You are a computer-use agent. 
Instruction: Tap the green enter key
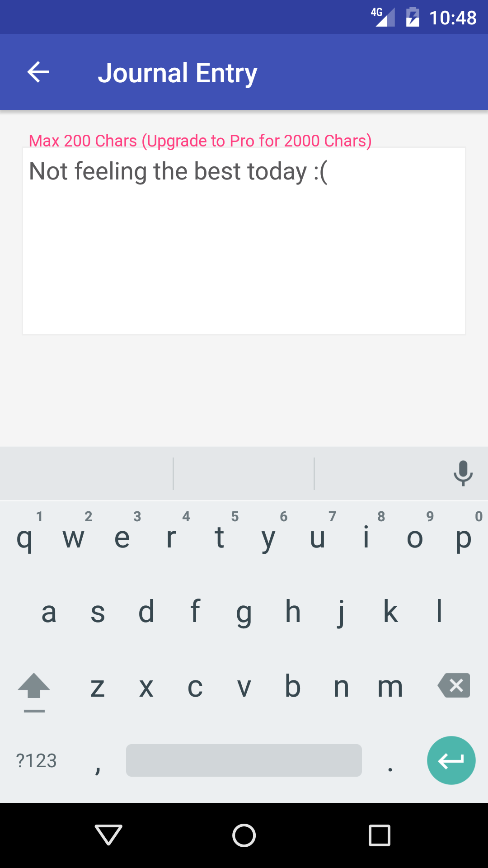pos(451,760)
